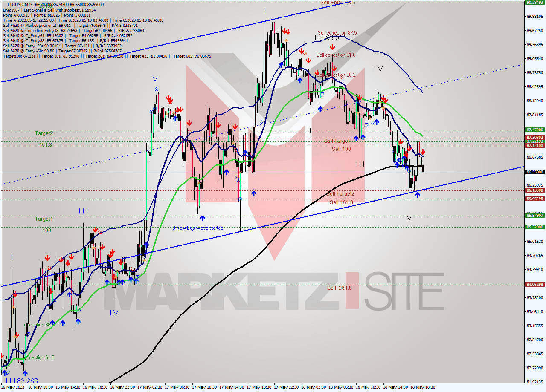The width and height of the screenshot is (546, 392).
Task: Click the 88.12040 price axis label
Action: (534, 101)
